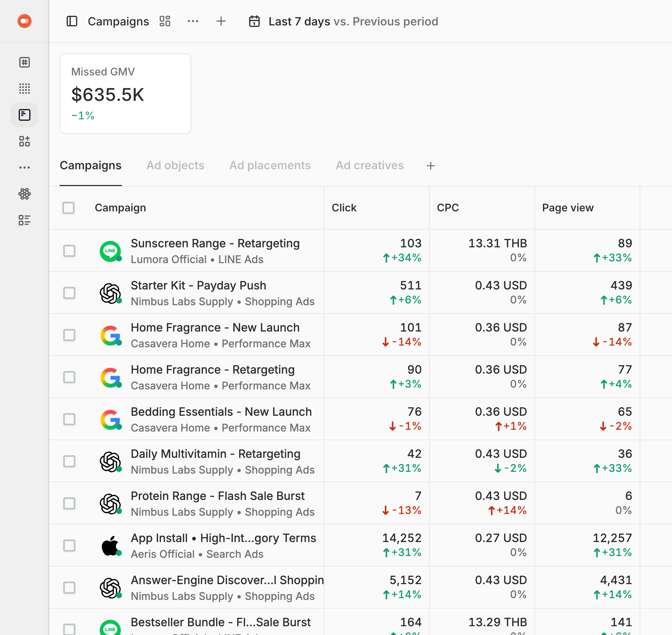Click the orange app logo icon
Image resolution: width=672 pixels, height=635 pixels.
point(24,21)
